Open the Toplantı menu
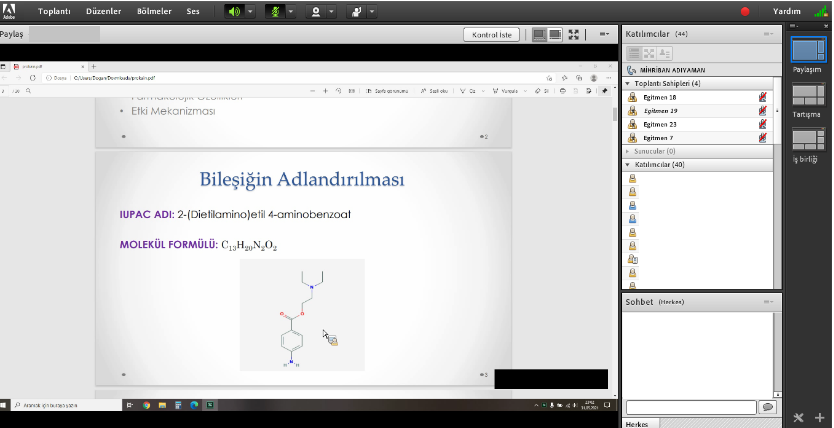Viewport: 834px width, 428px height. [x=54, y=12]
